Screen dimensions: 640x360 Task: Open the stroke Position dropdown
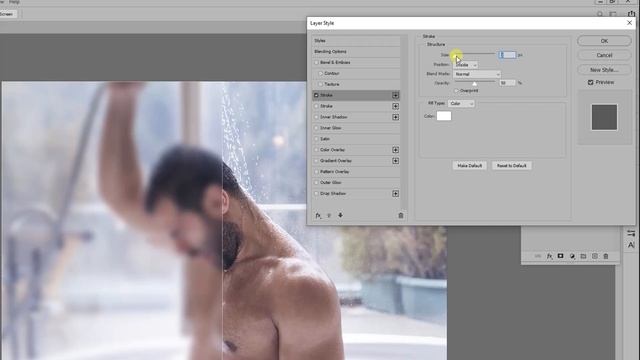pyautogui.click(x=465, y=65)
